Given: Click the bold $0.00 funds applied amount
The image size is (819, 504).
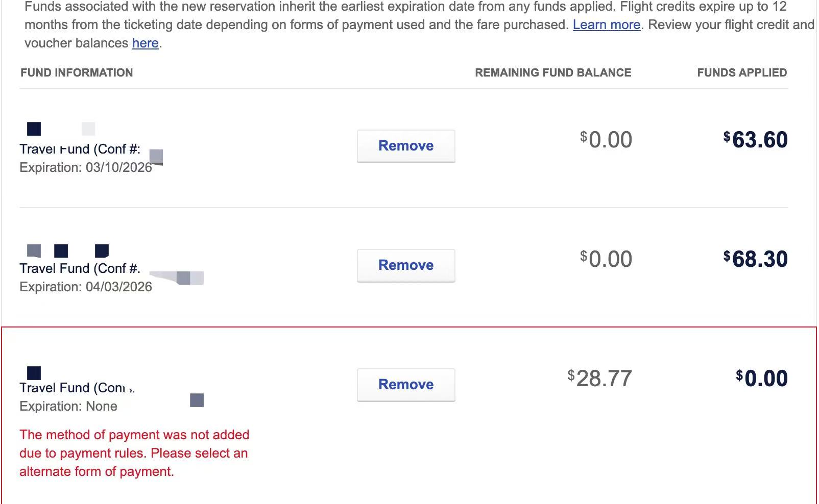Looking at the screenshot, I should click(x=762, y=379).
